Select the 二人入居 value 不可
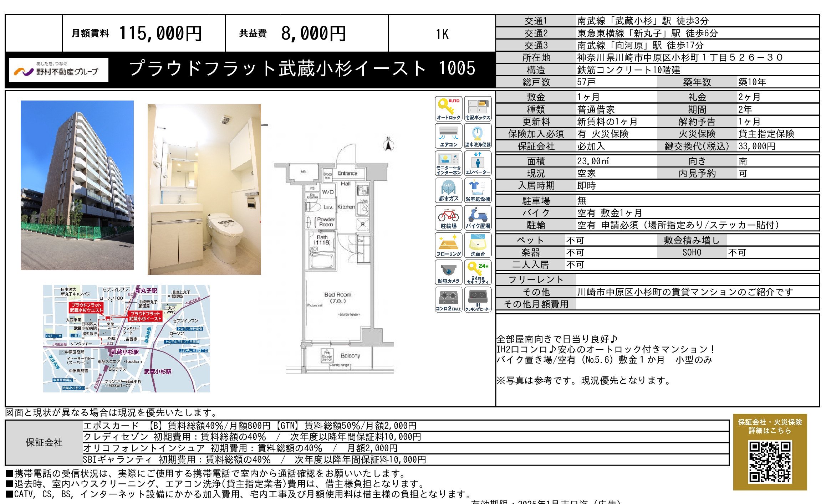 575,264
